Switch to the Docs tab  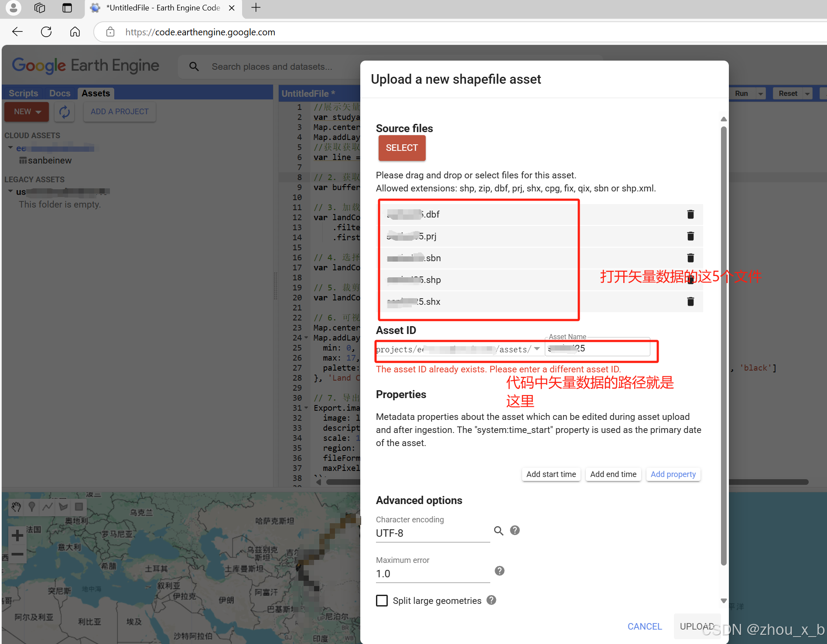[60, 93]
